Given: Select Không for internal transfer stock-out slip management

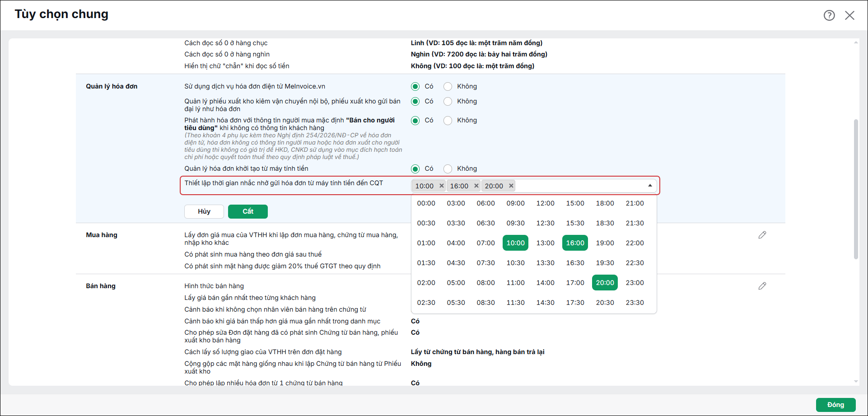Looking at the screenshot, I should [448, 101].
